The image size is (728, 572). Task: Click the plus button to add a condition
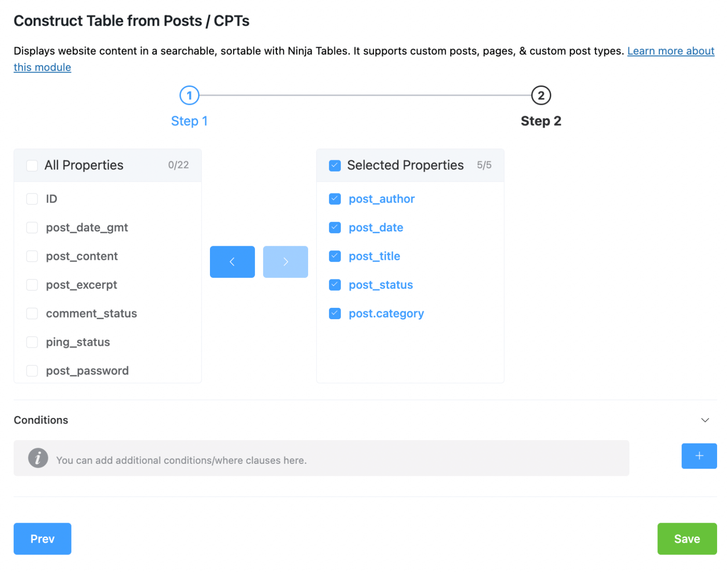pos(699,456)
